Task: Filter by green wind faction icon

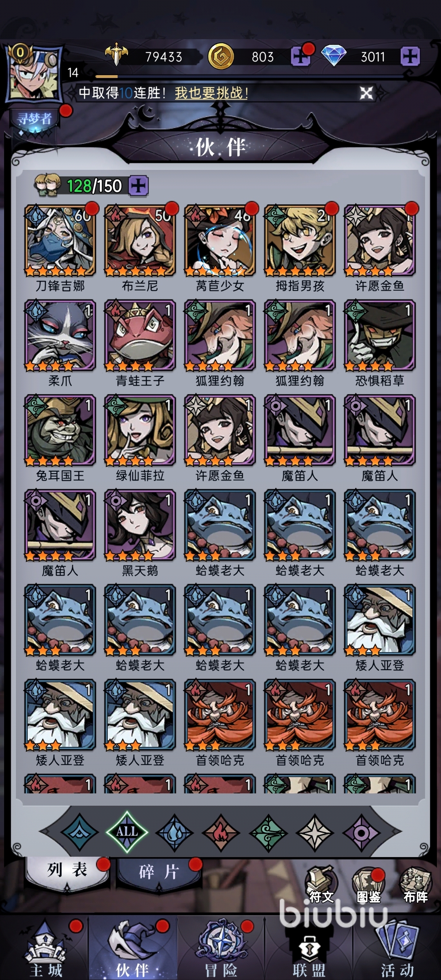Action: coord(268,833)
